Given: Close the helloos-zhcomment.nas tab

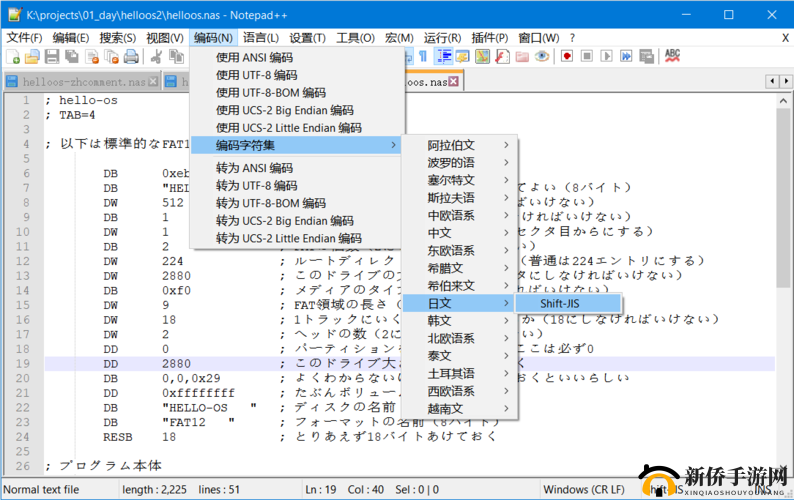Looking at the screenshot, I should [153, 82].
